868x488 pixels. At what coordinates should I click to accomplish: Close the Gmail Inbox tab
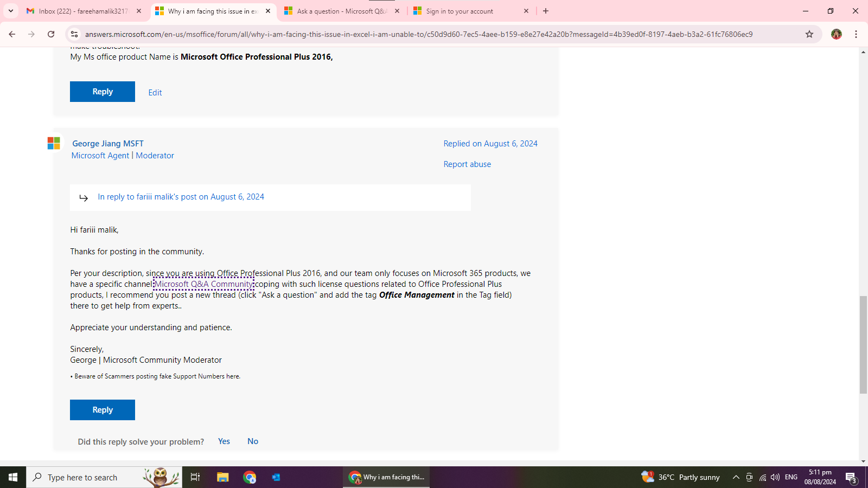click(139, 11)
